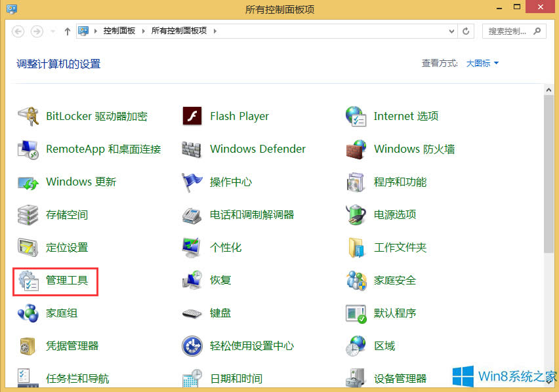Image resolution: width=559 pixels, height=392 pixels.
Task: Open 默认程序 (Default Programs)
Action: pos(394,313)
